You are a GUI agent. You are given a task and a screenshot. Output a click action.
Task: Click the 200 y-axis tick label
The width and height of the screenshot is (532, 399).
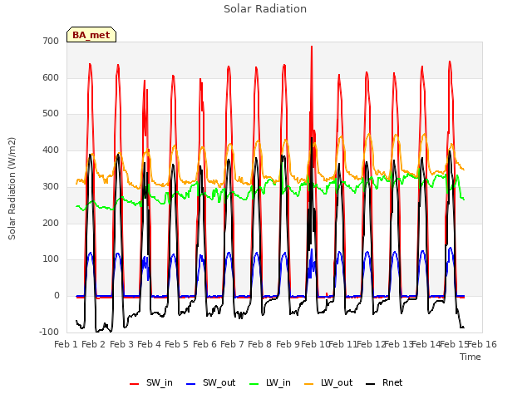pos(51,223)
